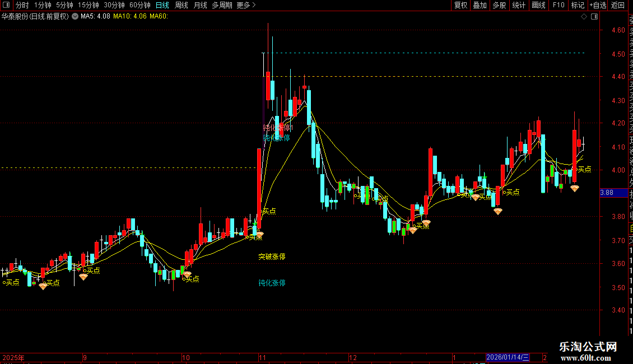Click the 4.00 price axis label

[x=618, y=170]
